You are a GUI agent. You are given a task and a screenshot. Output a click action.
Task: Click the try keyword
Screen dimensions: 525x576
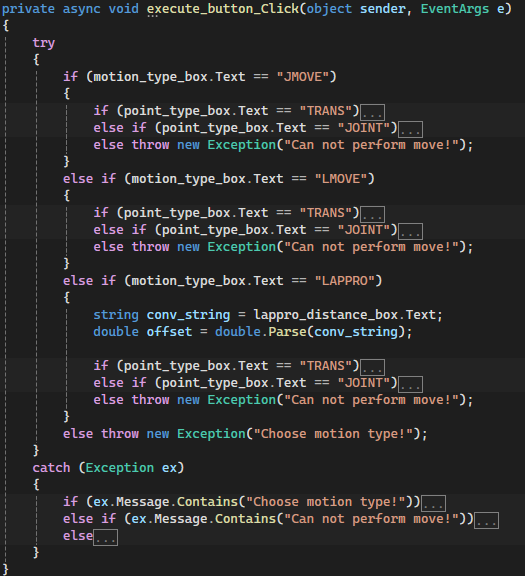44,43
